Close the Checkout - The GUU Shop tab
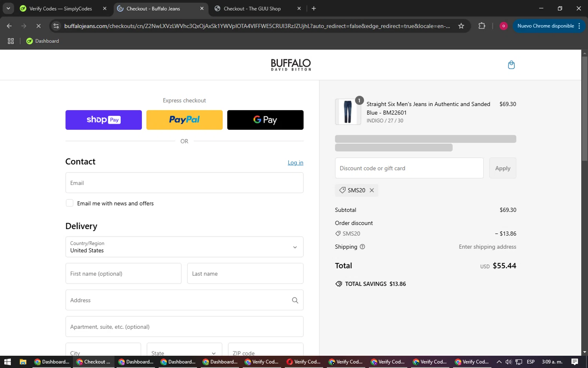588x368 pixels. [x=299, y=8]
